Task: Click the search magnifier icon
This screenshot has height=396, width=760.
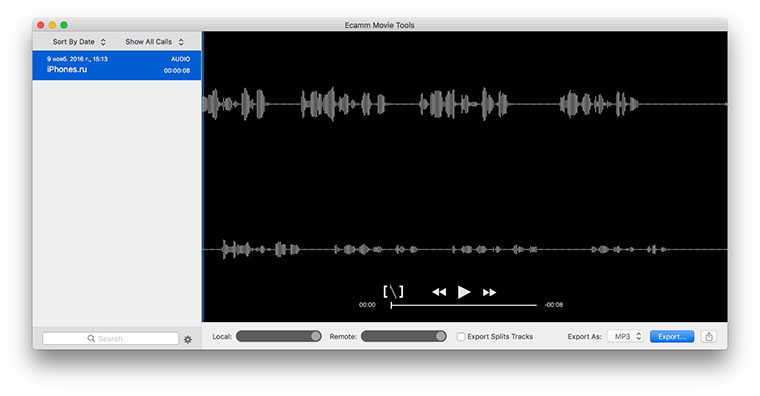Action: click(91, 338)
